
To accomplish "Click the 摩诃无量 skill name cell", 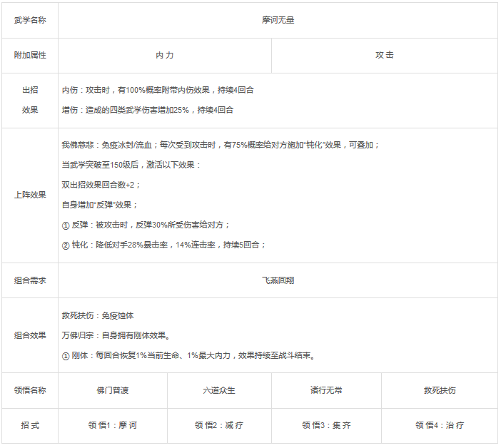I will pyautogui.click(x=278, y=21).
